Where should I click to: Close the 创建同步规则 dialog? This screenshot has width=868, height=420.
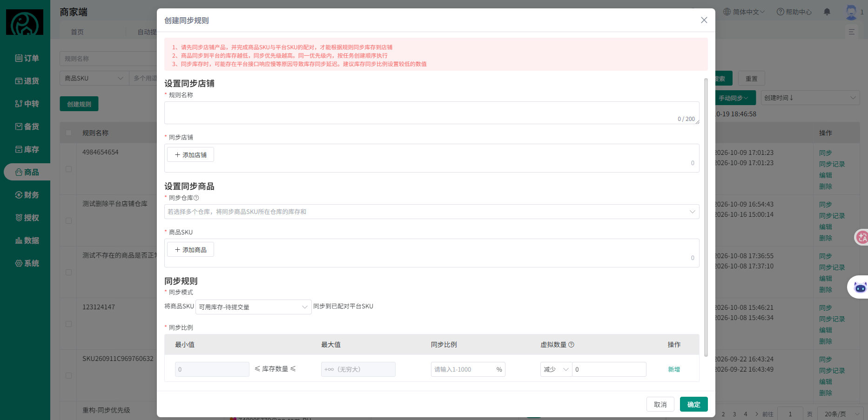(704, 20)
